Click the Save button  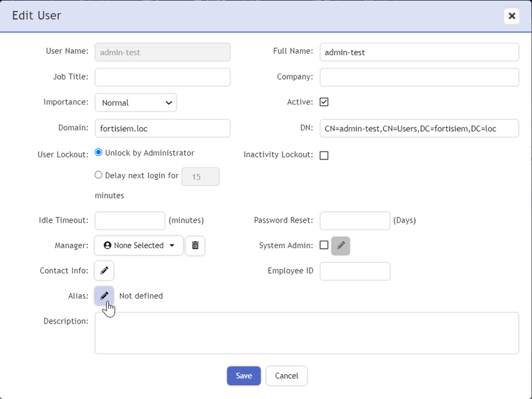pyautogui.click(x=243, y=376)
